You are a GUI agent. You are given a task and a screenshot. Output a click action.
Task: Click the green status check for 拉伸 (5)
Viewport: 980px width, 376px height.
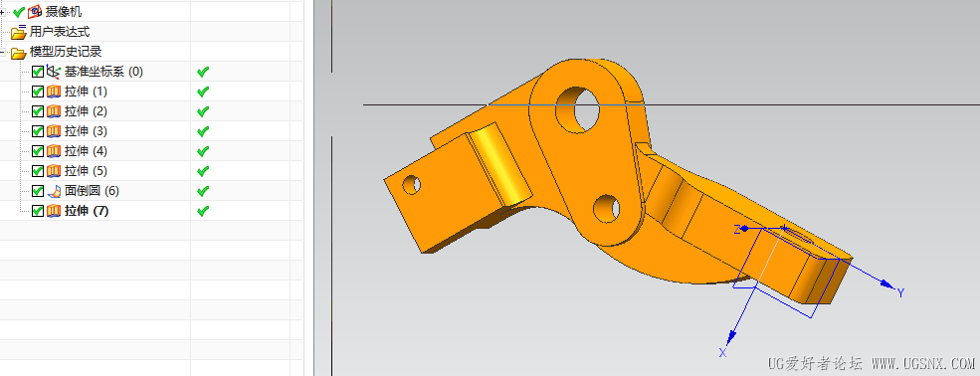(203, 171)
